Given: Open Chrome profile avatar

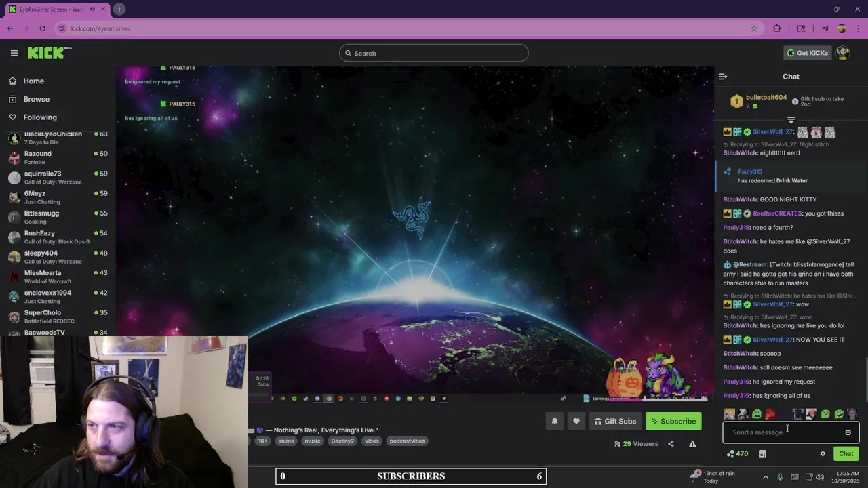Looking at the screenshot, I should point(842,28).
